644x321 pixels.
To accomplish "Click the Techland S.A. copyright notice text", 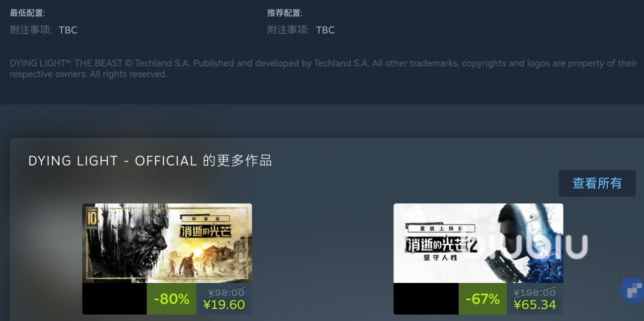I will pyautogui.click(x=324, y=68).
